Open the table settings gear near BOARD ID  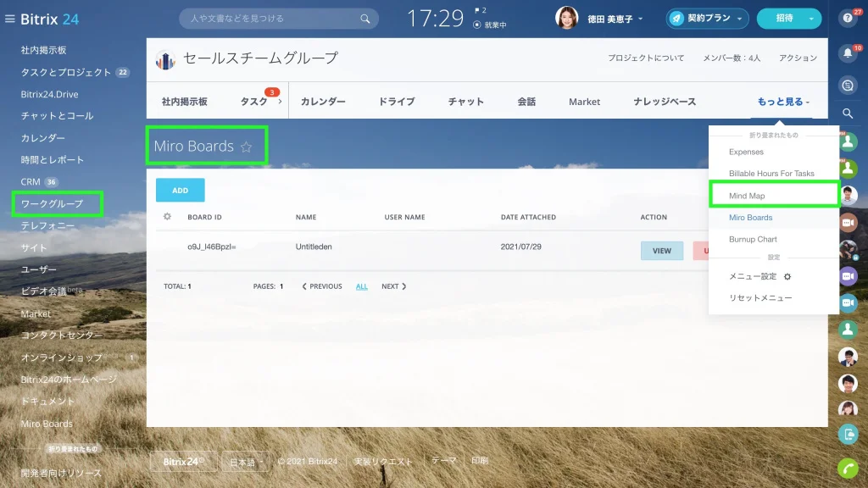pos(167,217)
